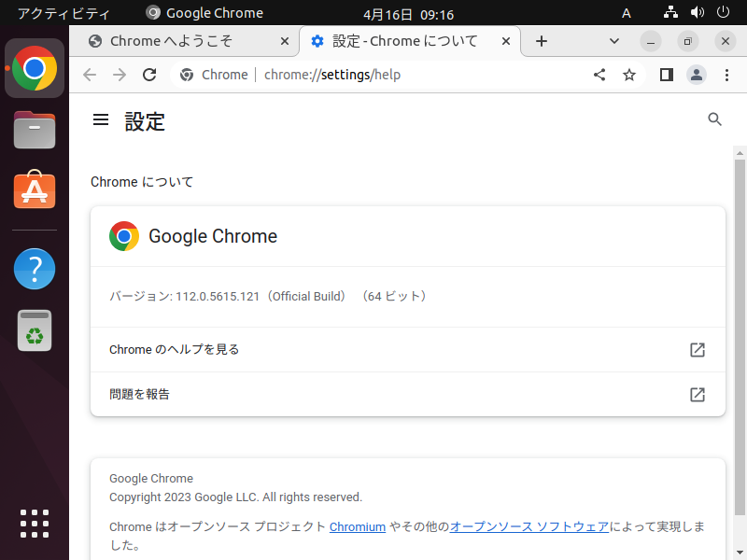
Task: Open the power menu icon
Action: [x=723, y=12]
